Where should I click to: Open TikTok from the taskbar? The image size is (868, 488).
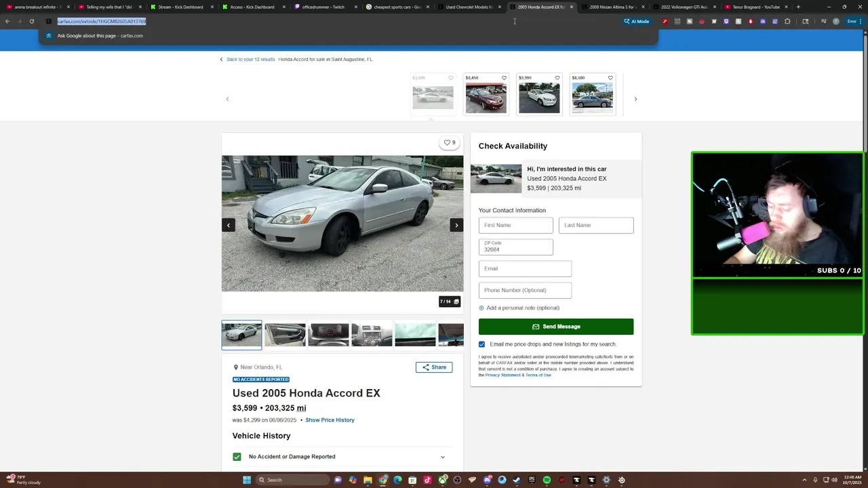tap(427, 480)
